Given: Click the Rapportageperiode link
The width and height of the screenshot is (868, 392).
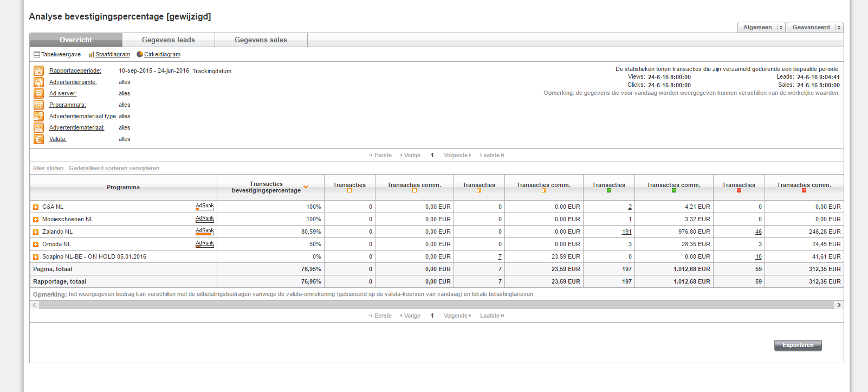Looking at the screenshot, I should [75, 71].
